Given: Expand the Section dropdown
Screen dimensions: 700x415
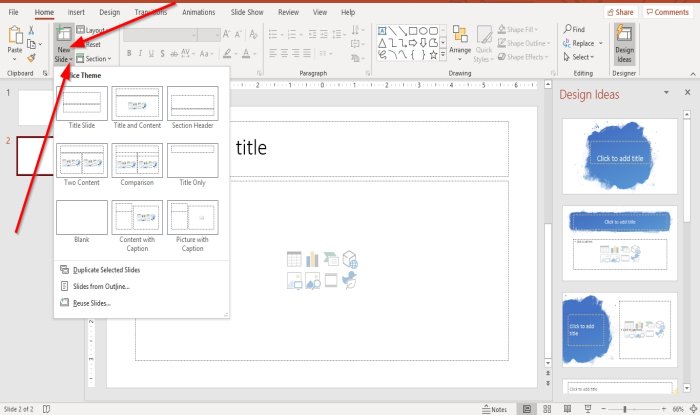Looking at the screenshot, I should click(97, 59).
